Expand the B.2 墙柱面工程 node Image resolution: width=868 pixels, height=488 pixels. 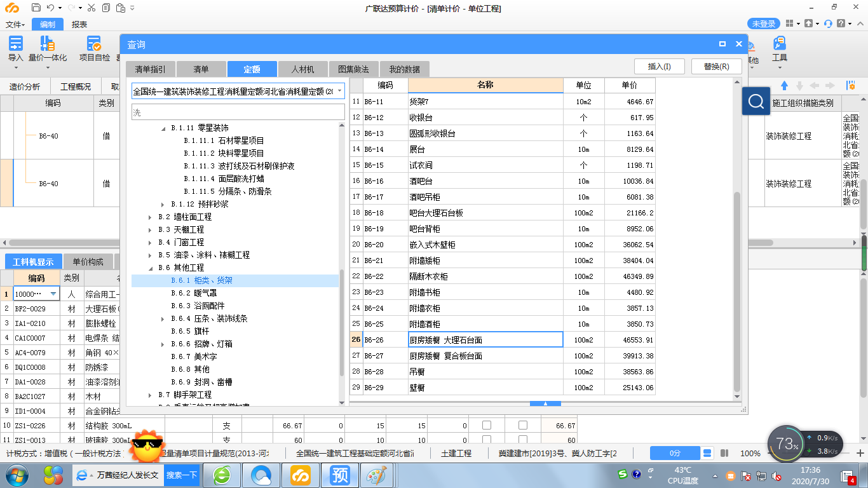(151, 217)
